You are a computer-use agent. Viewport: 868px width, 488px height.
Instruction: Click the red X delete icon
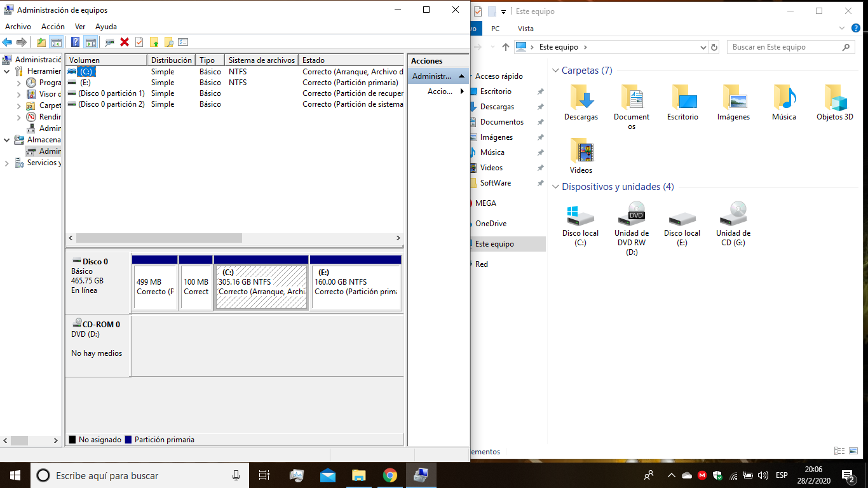(125, 42)
